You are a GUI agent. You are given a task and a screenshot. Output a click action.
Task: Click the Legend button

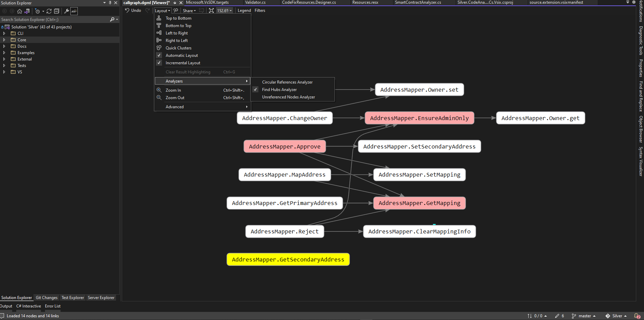(244, 10)
